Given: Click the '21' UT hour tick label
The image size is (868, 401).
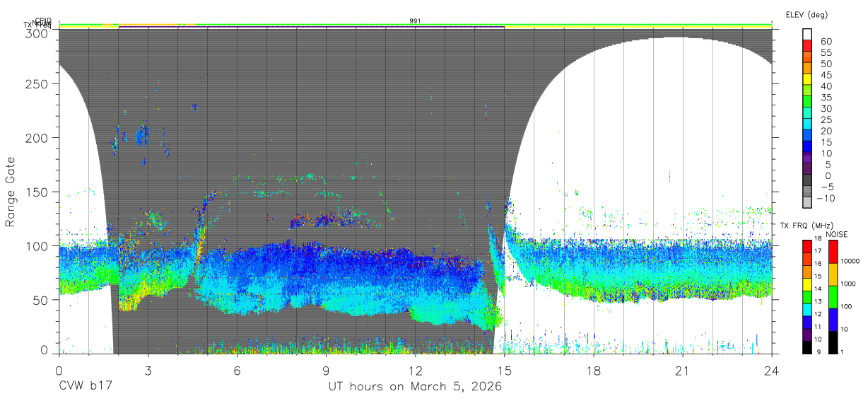Looking at the screenshot, I should click(683, 370).
